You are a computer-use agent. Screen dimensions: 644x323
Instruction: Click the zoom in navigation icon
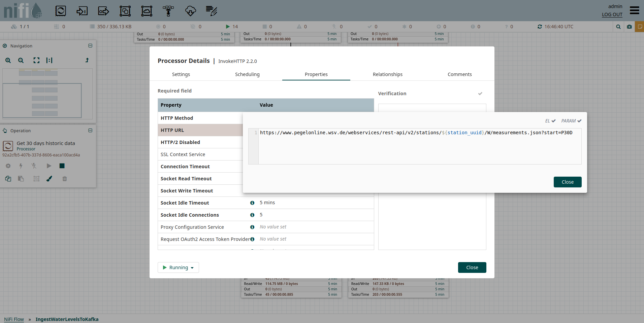pyautogui.click(x=8, y=61)
